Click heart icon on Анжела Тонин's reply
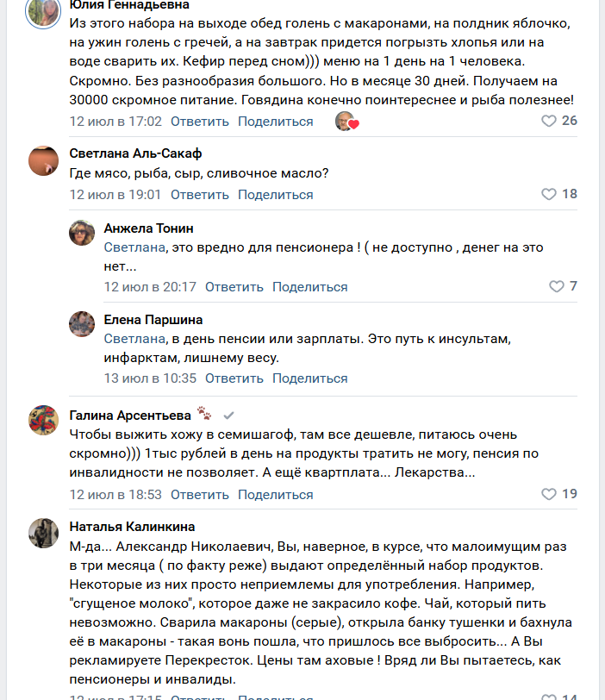The height and width of the screenshot is (700, 605). coord(557,287)
